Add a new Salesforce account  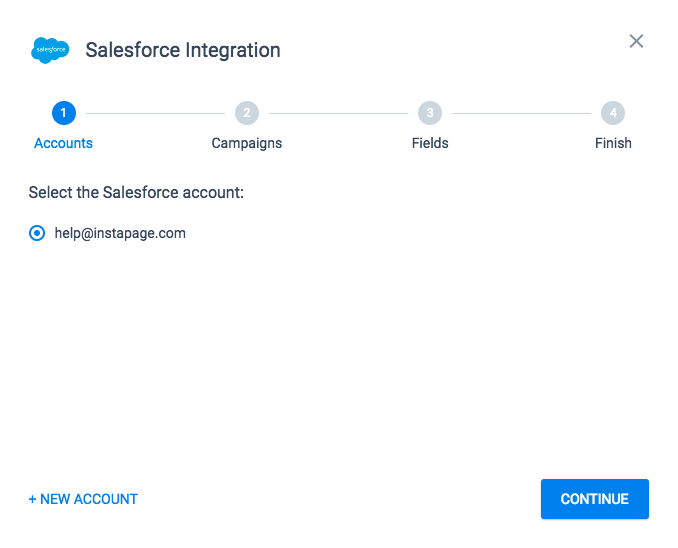click(x=83, y=499)
